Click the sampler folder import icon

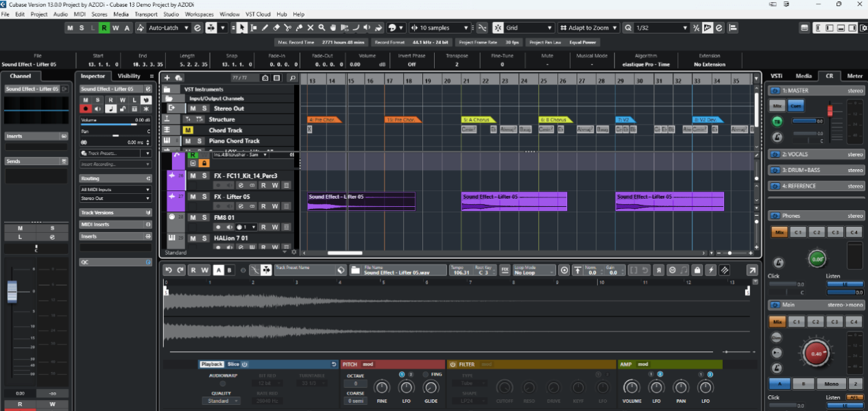tap(355, 270)
